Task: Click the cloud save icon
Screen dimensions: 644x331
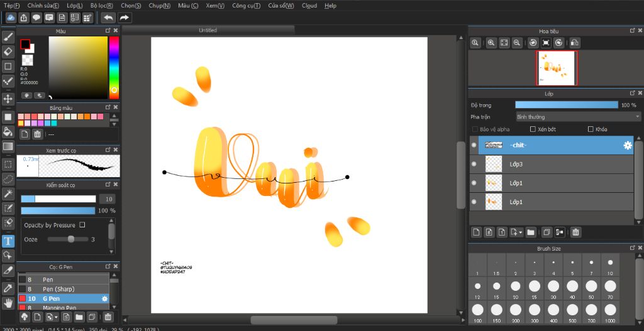Action: point(11,18)
